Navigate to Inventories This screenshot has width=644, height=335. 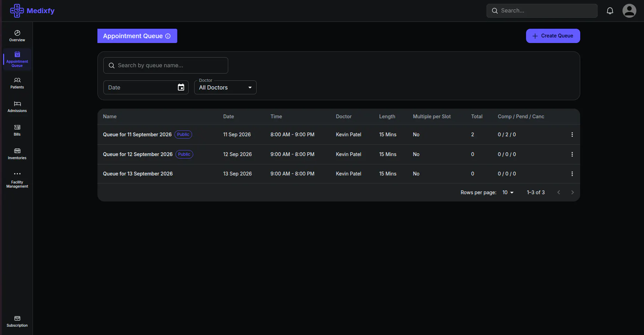17,154
